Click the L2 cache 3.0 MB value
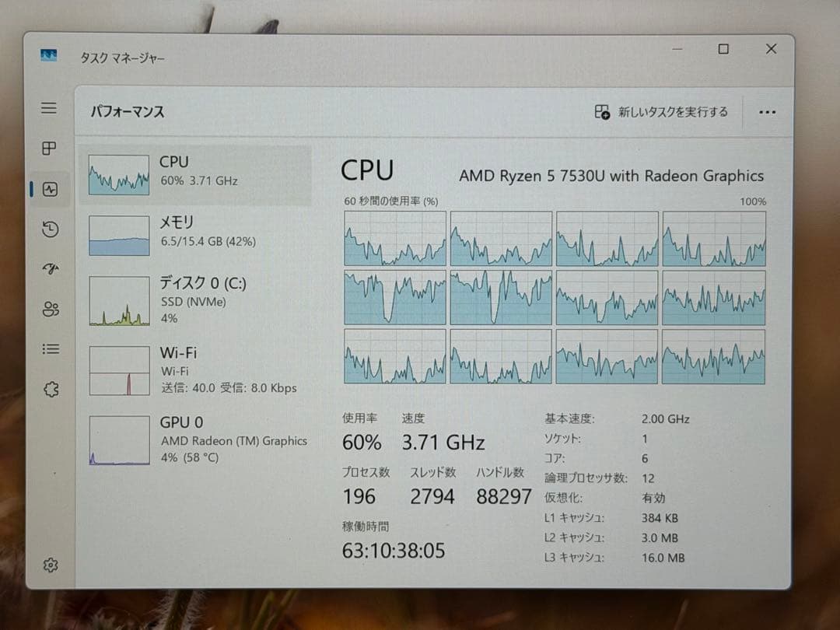Image resolution: width=840 pixels, height=630 pixels. click(x=660, y=538)
